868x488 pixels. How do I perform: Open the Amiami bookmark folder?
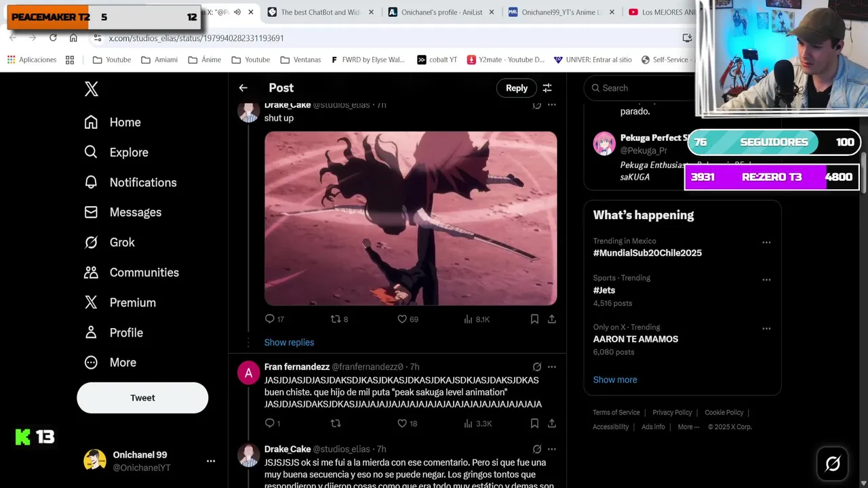click(159, 60)
